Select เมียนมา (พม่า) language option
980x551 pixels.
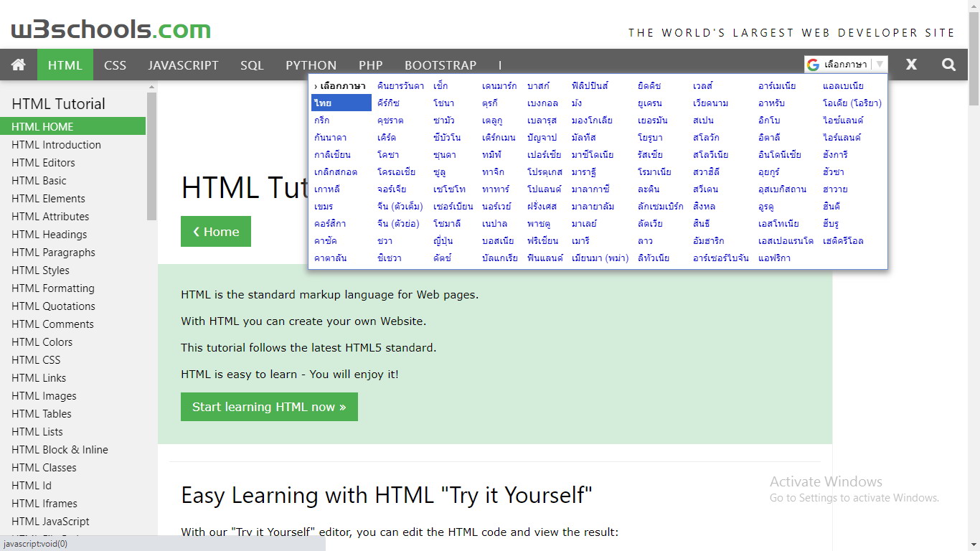coord(600,258)
